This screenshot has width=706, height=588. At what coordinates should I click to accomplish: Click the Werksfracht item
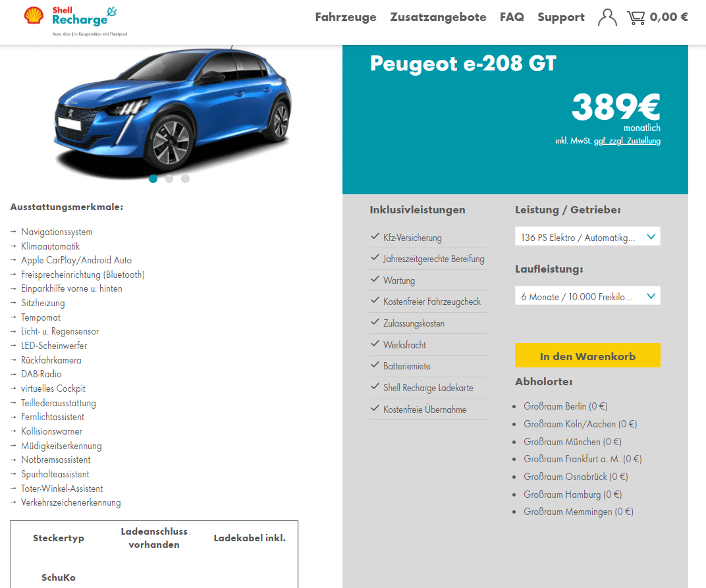(404, 345)
